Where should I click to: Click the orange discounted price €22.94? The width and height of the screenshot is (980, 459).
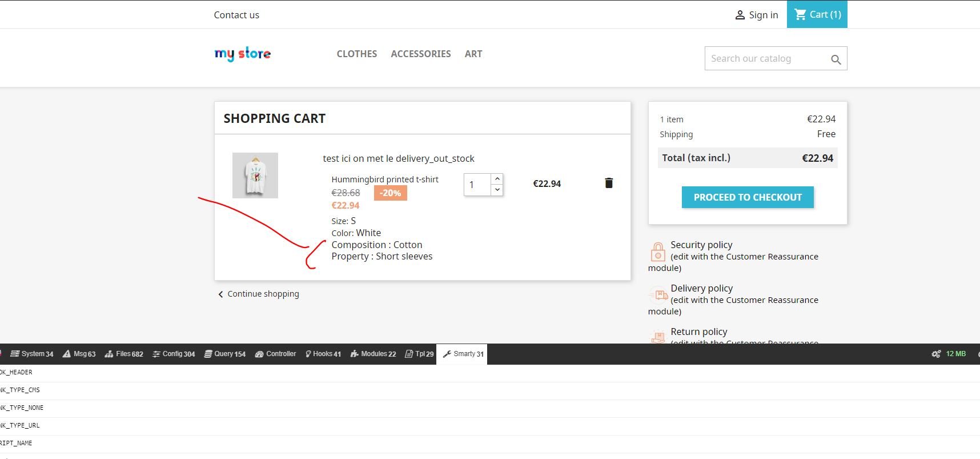346,206
